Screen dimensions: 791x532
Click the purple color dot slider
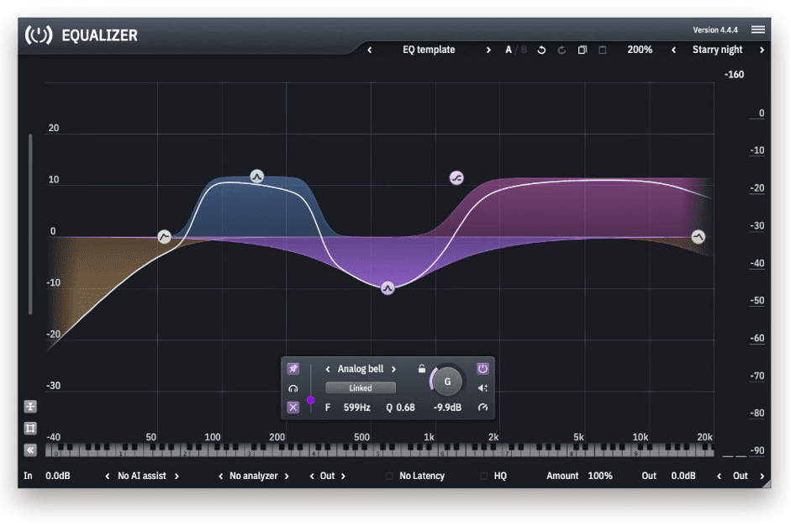pos(311,400)
